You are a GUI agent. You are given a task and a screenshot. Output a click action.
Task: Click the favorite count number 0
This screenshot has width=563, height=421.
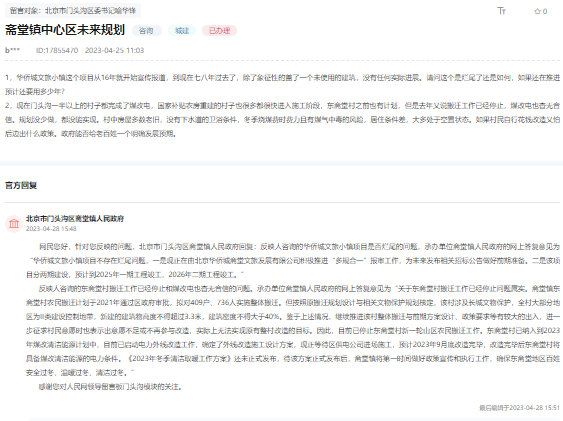(x=545, y=11)
